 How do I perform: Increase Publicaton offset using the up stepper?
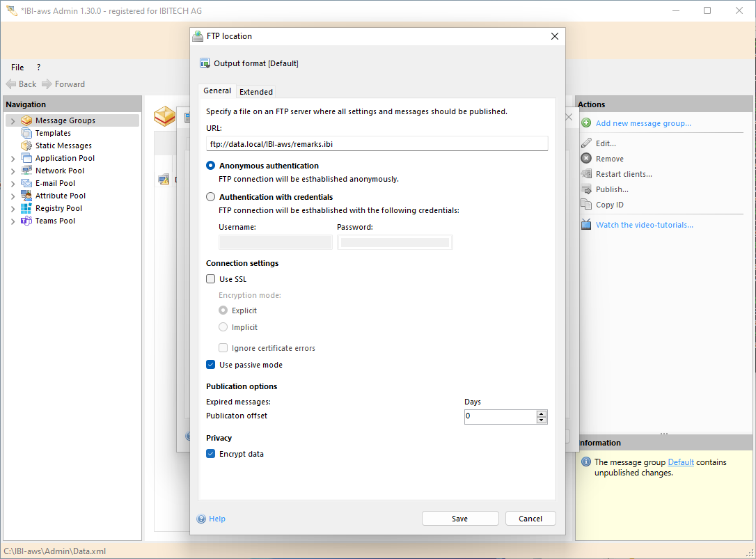pos(542,413)
